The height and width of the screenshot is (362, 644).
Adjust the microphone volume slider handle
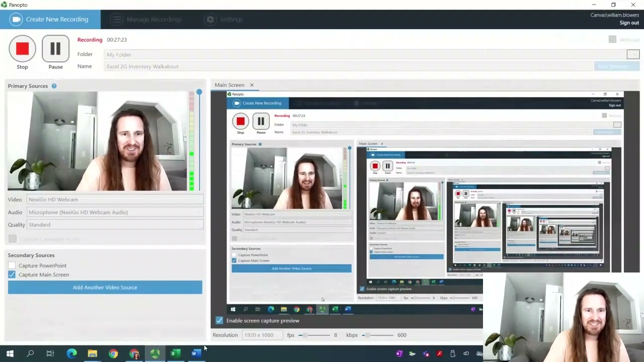point(199,92)
